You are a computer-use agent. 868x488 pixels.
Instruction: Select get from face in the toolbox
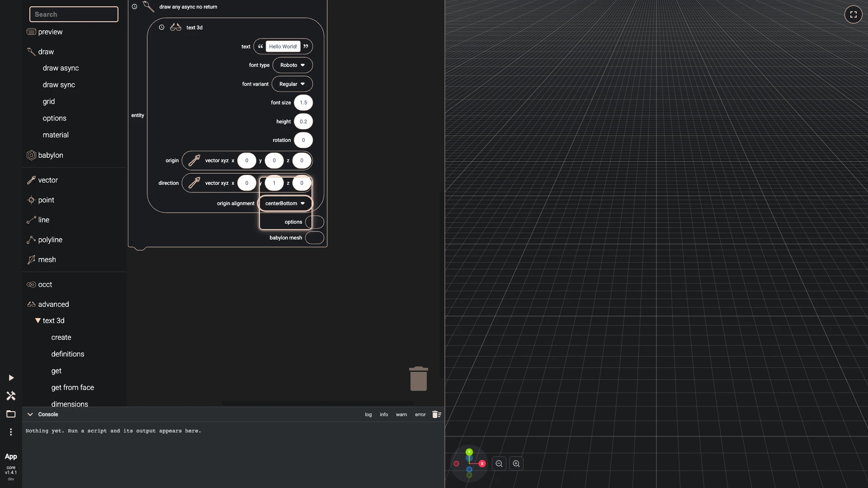click(x=72, y=388)
